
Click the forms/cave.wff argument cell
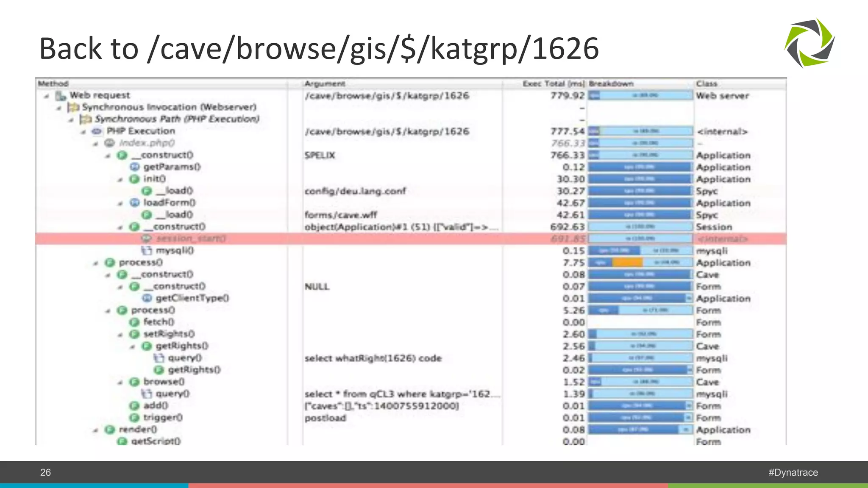[x=341, y=215]
